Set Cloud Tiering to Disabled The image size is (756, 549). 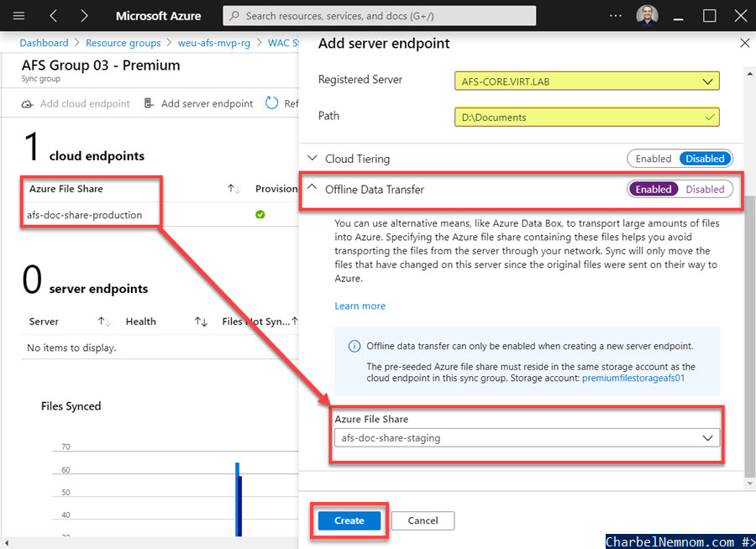pyautogui.click(x=705, y=159)
